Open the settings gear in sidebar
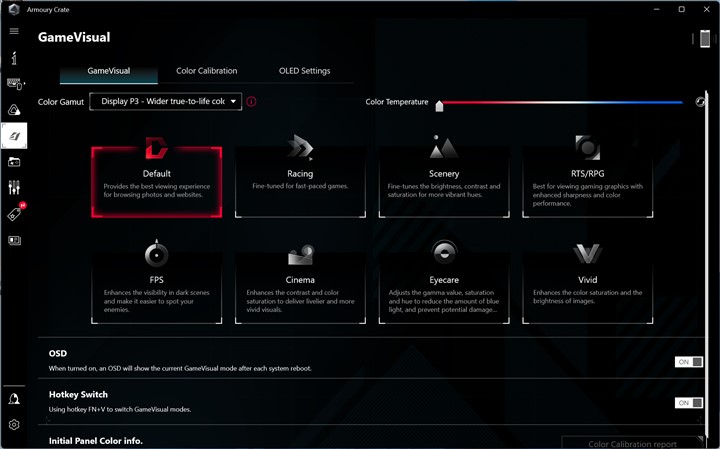Image resolution: width=720 pixels, height=449 pixels. pos(14,425)
